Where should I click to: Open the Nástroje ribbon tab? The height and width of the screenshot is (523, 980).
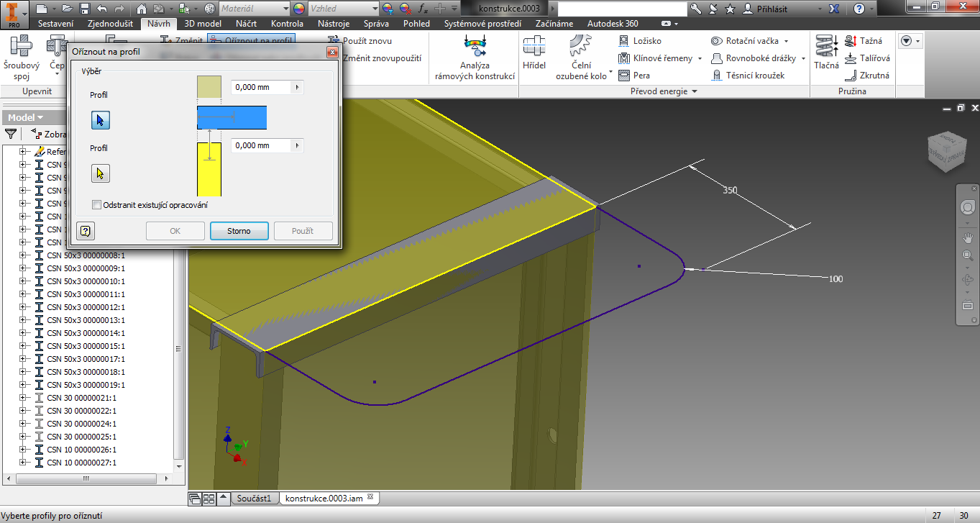334,24
